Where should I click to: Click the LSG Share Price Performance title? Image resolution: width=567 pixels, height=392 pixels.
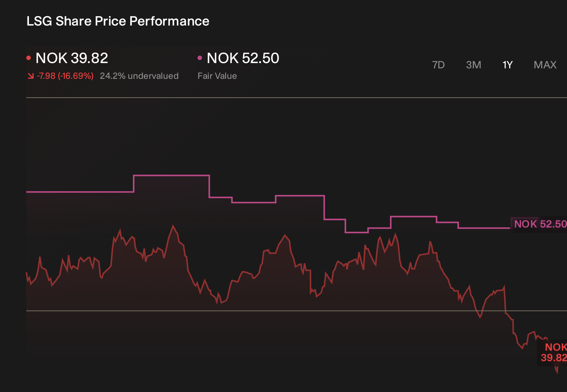coord(118,21)
